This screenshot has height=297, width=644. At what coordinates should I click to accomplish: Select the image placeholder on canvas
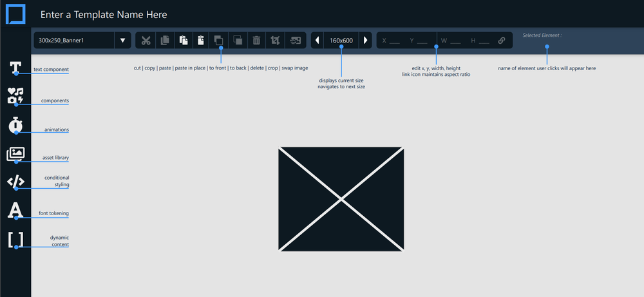(341, 199)
